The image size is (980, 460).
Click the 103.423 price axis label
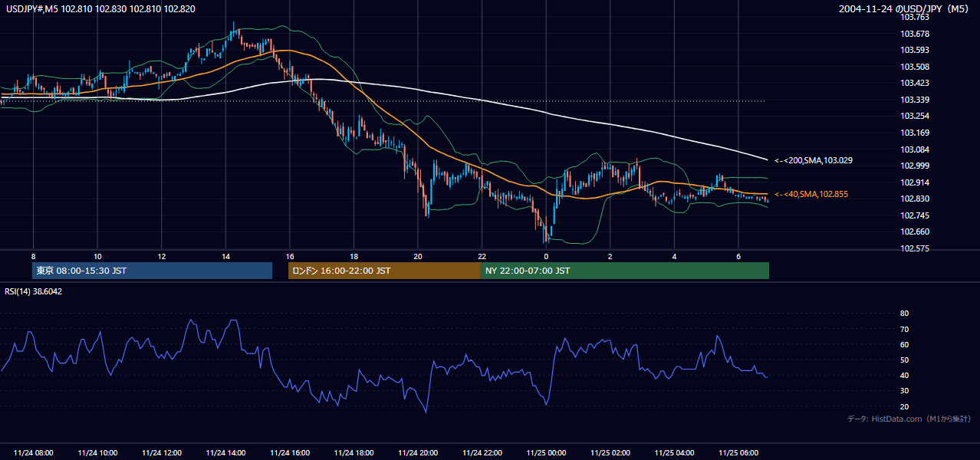point(915,83)
